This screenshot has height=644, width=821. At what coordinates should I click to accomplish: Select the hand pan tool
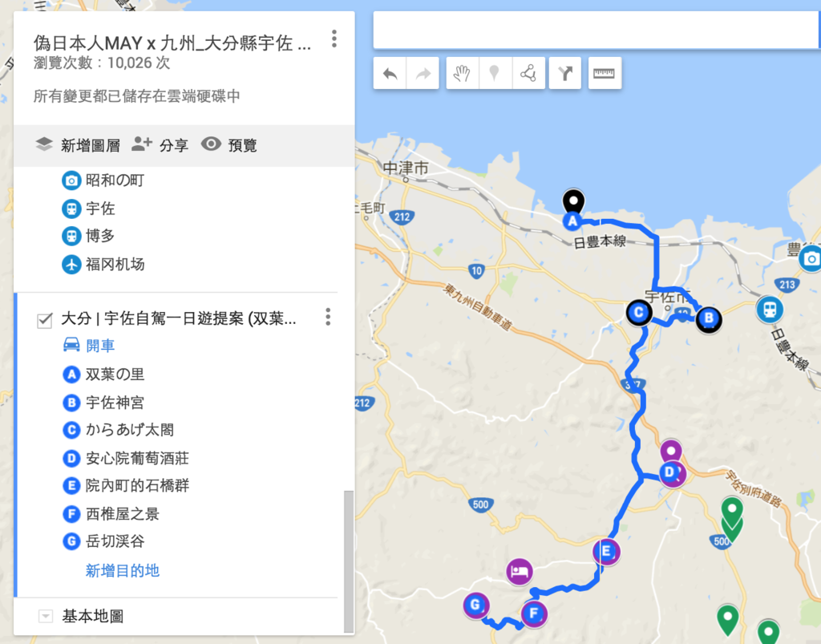tap(462, 73)
